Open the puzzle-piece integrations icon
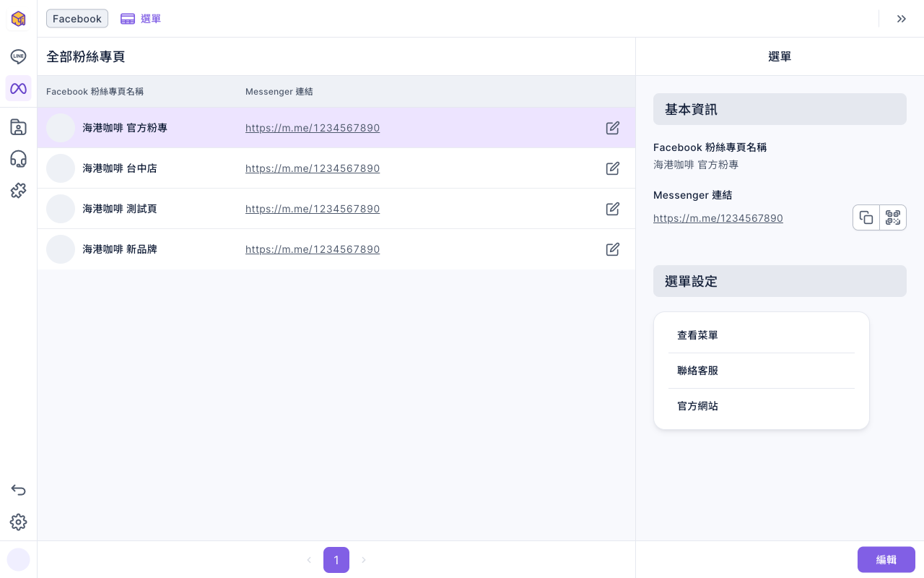Image resolution: width=924 pixels, height=578 pixels. click(x=19, y=191)
